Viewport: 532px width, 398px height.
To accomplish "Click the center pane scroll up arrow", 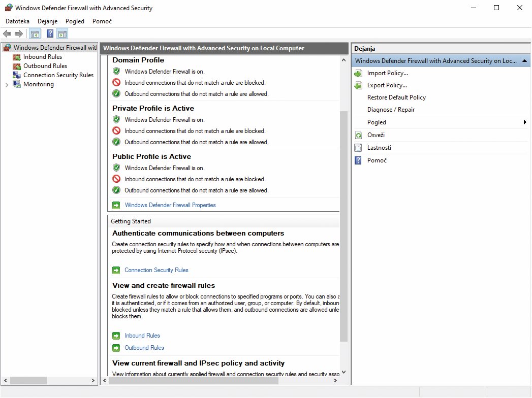I will (x=343, y=60).
